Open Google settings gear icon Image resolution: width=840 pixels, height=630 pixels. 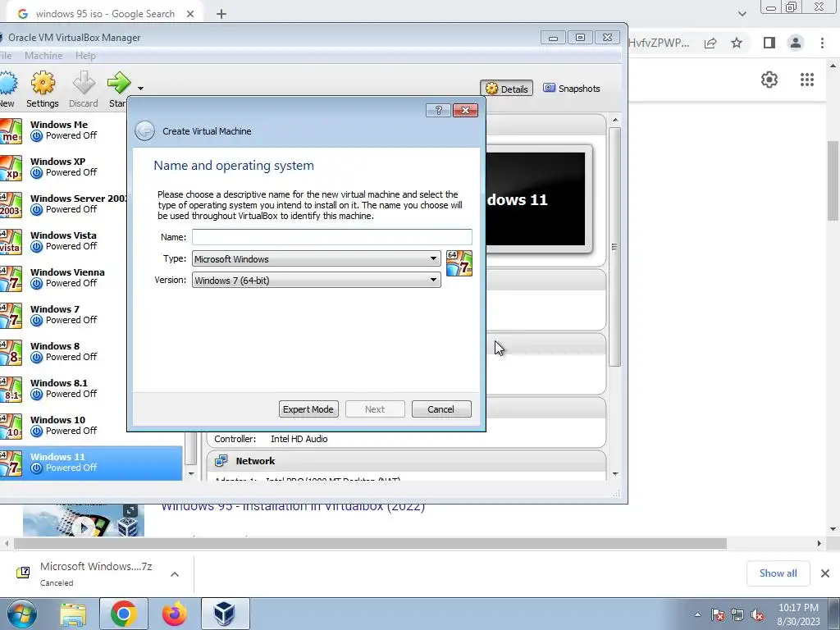769,80
